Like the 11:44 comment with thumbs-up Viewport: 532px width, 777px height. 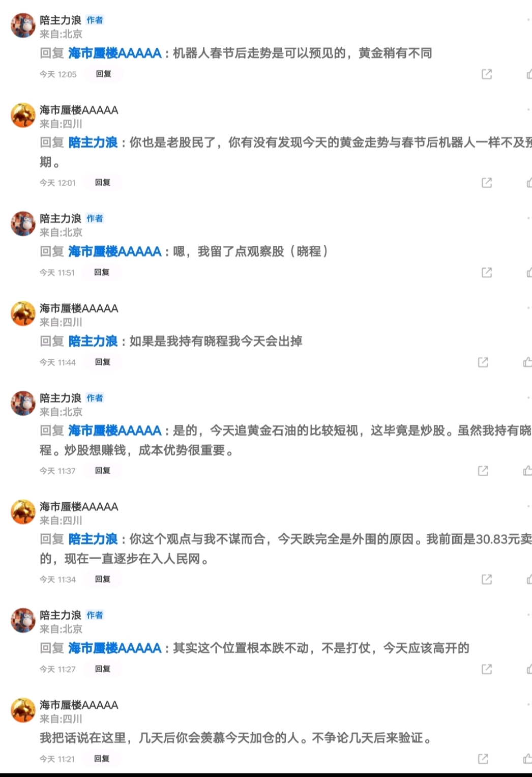click(x=527, y=362)
